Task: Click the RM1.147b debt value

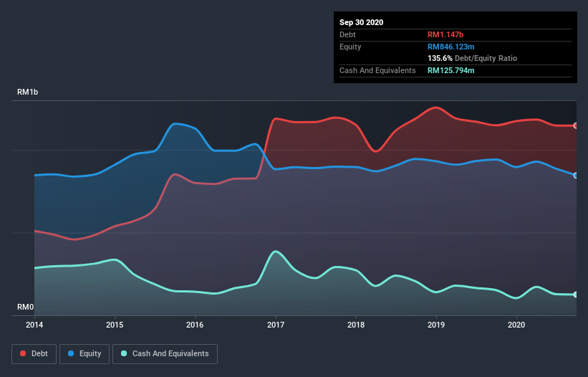Action: (x=445, y=34)
